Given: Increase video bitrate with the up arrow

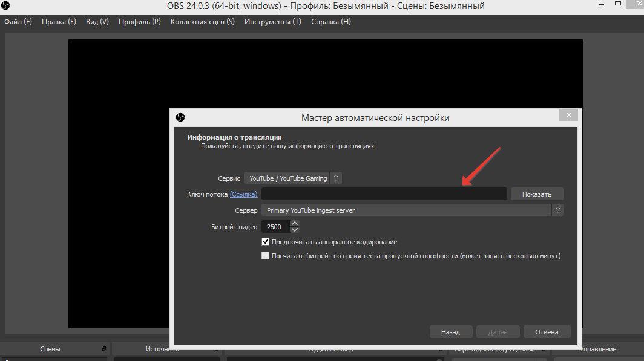Looking at the screenshot, I should point(295,224).
